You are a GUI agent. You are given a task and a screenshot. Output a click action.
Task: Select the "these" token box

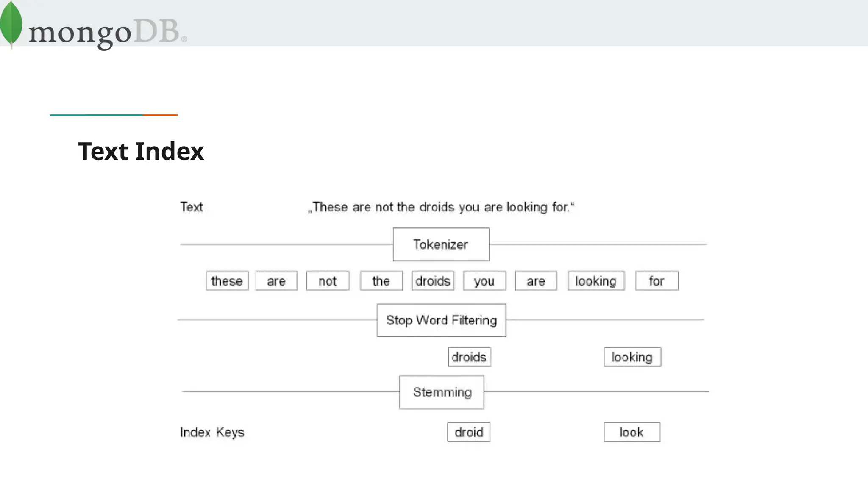(x=227, y=281)
